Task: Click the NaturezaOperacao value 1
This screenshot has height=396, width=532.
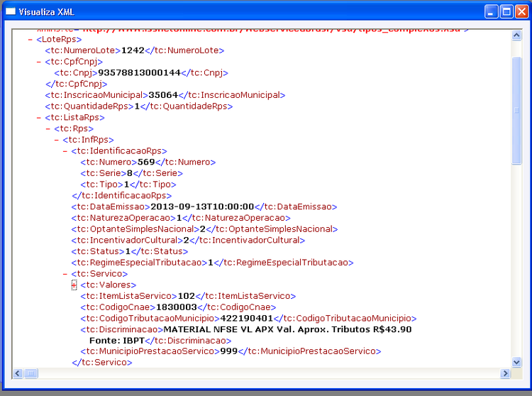Action: pos(179,218)
